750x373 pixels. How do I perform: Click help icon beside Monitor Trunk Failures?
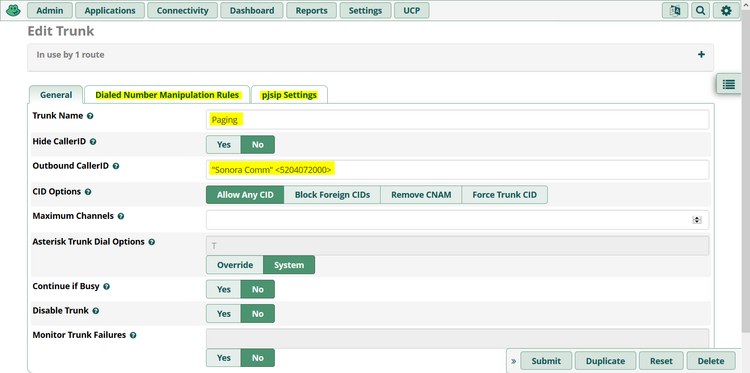pyautogui.click(x=133, y=335)
